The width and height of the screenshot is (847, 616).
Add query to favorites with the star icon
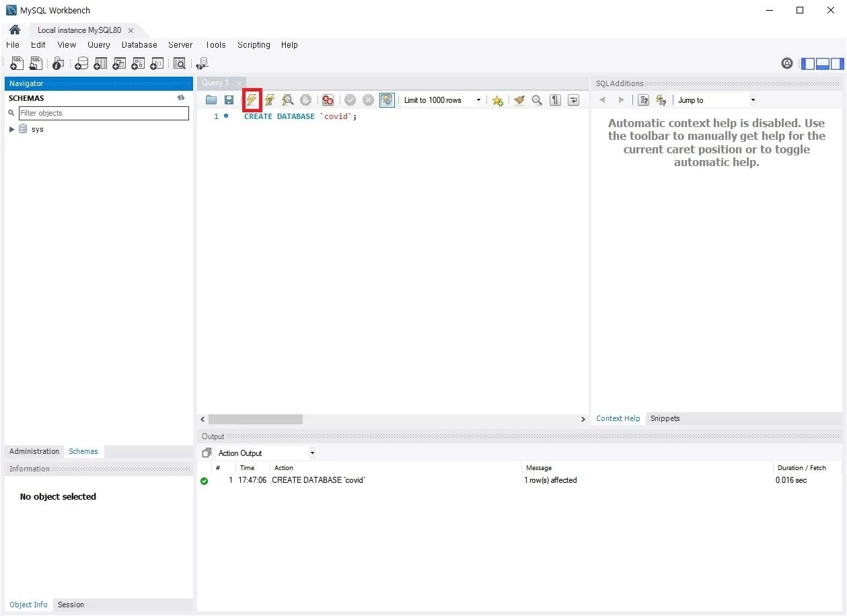(x=497, y=100)
